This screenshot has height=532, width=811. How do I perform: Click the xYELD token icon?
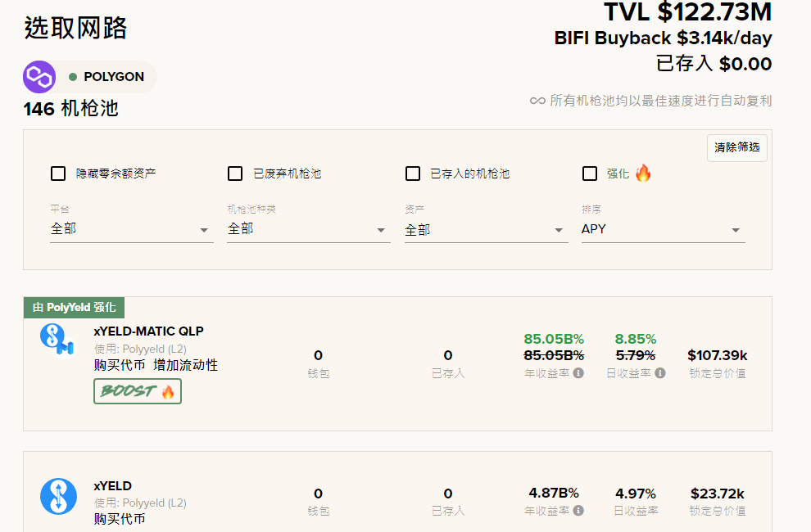(58, 496)
